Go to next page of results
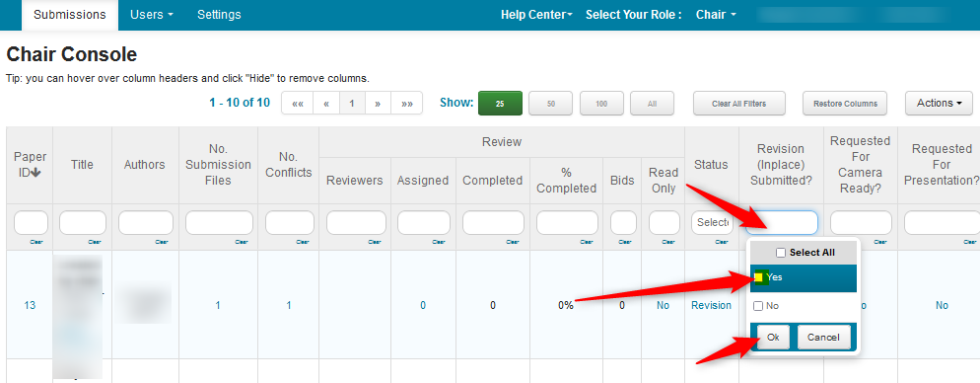 pyautogui.click(x=378, y=104)
